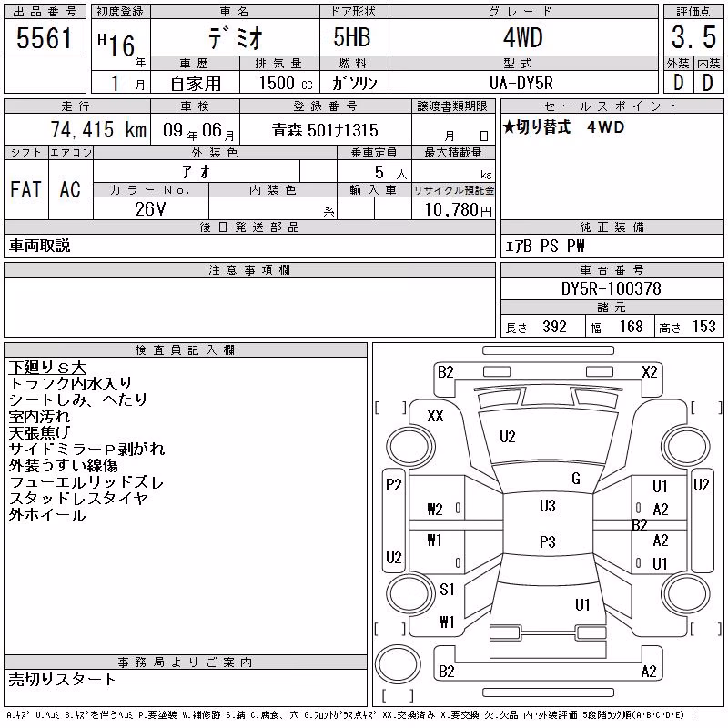Click exterior color アオ
Viewport: 728px width, 728px height.
tap(197, 172)
